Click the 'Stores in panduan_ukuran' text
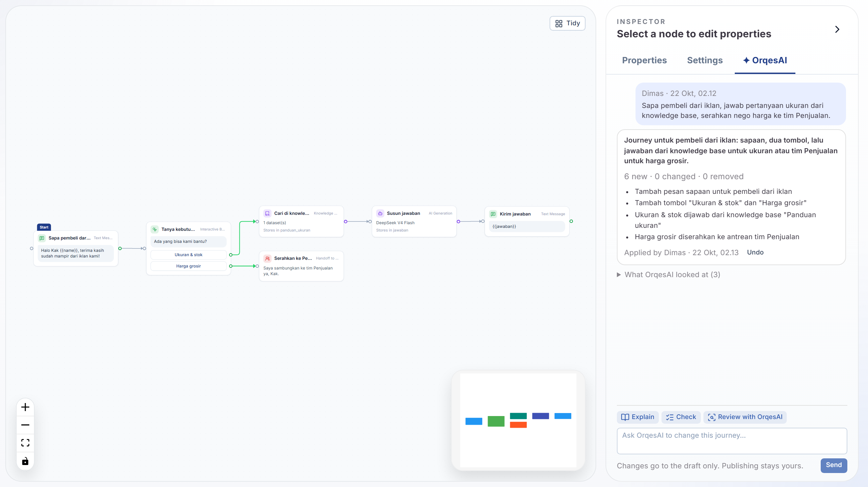The width and height of the screenshot is (868, 487). tap(287, 230)
